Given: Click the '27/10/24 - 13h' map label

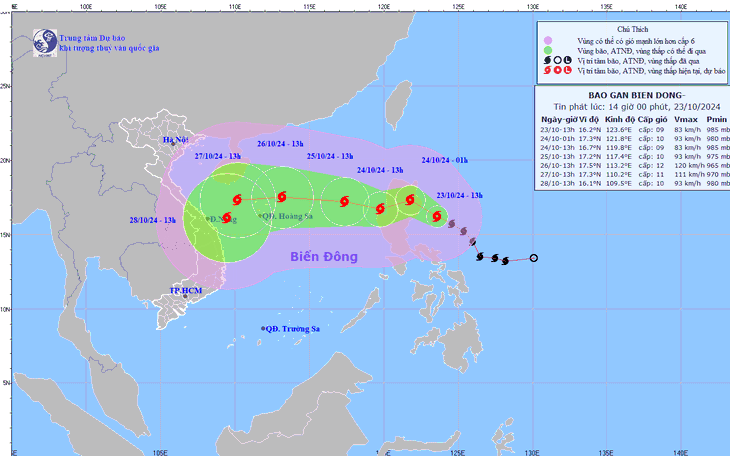Looking at the screenshot, I should 218,157.
